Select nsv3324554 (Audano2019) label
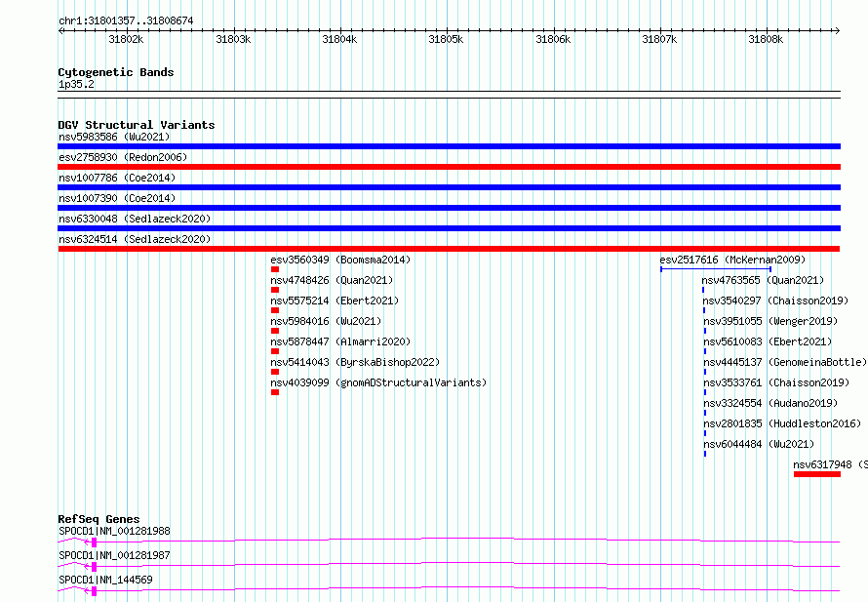 coord(770,403)
